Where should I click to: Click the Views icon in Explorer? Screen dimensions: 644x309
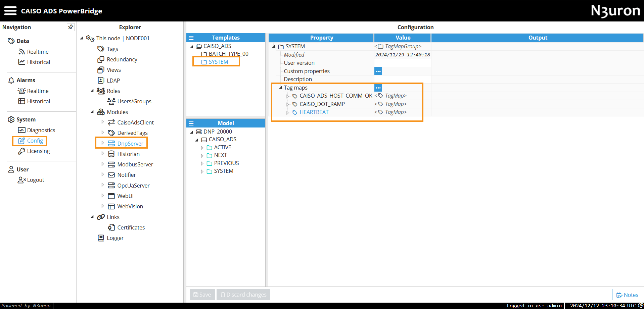point(101,70)
